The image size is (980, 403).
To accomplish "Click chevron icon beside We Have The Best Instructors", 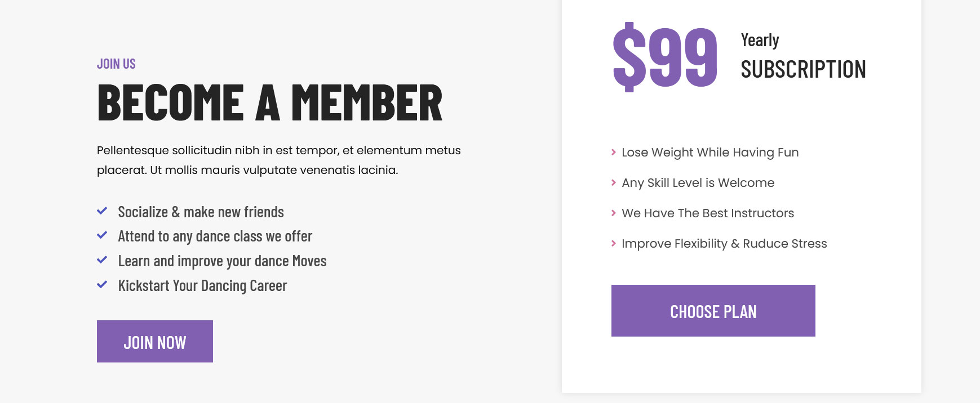I will pos(614,213).
